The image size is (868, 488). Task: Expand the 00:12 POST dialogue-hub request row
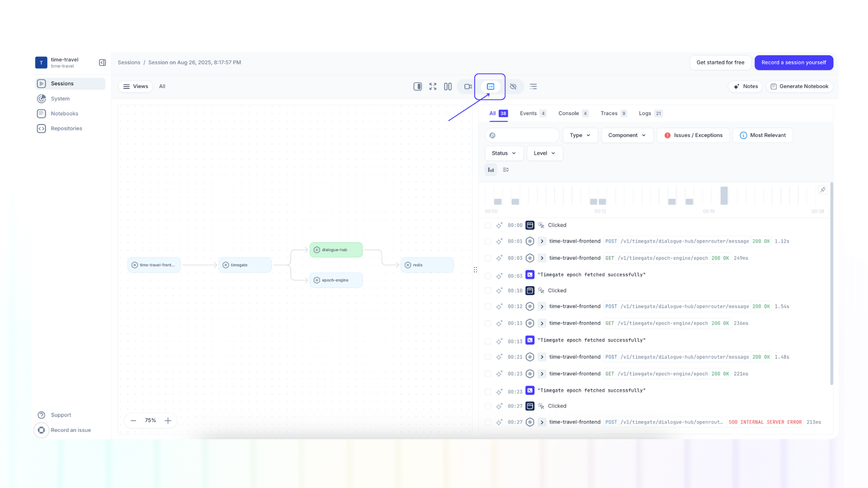point(542,306)
